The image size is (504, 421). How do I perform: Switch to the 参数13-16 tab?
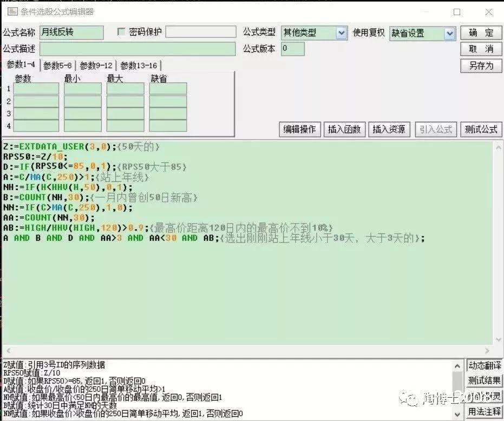click(139, 65)
